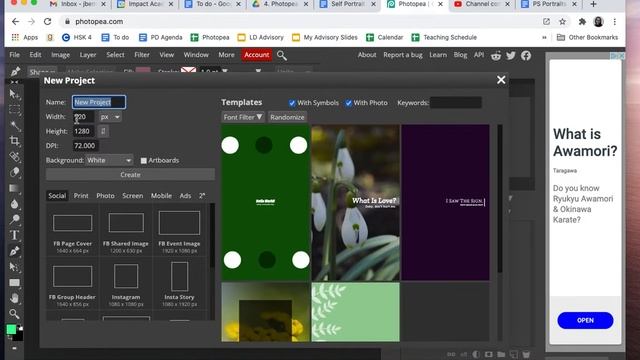The height and width of the screenshot is (360, 640).
Task: Select the Dodge tool
Action: (x=14, y=220)
